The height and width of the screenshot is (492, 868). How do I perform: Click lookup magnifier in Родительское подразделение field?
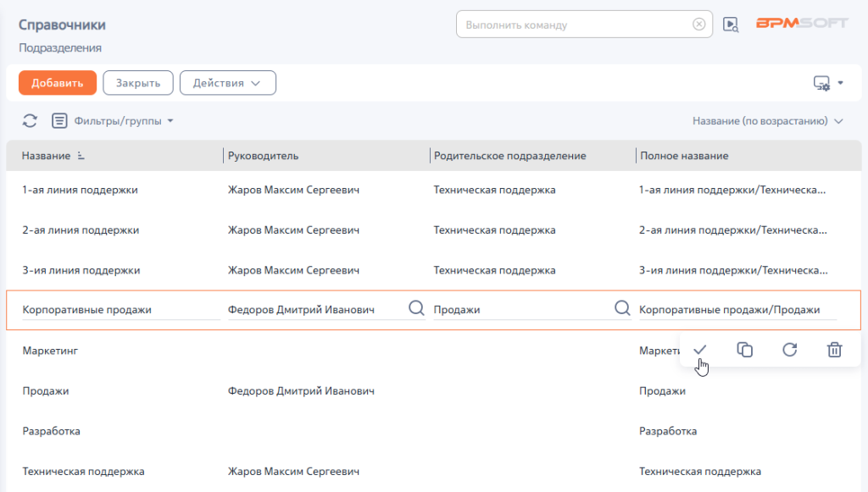click(x=622, y=309)
